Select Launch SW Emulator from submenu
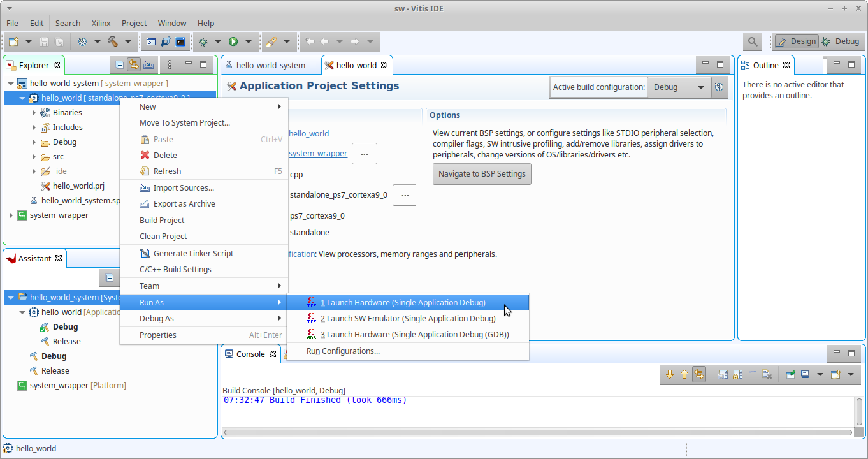The height and width of the screenshot is (459, 868). pos(407,319)
